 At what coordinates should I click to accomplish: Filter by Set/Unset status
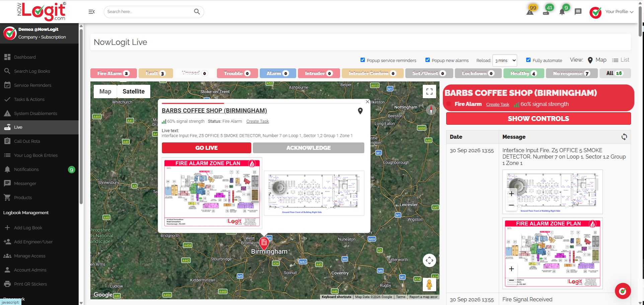click(429, 73)
